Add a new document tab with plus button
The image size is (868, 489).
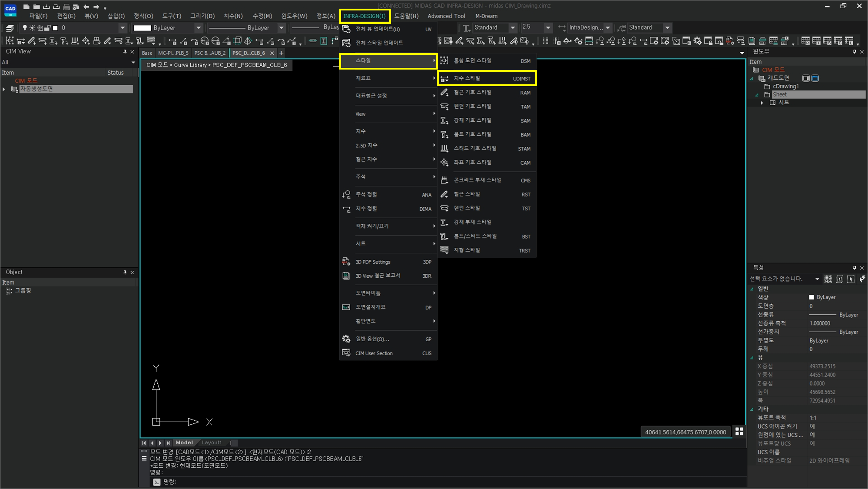[281, 53]
